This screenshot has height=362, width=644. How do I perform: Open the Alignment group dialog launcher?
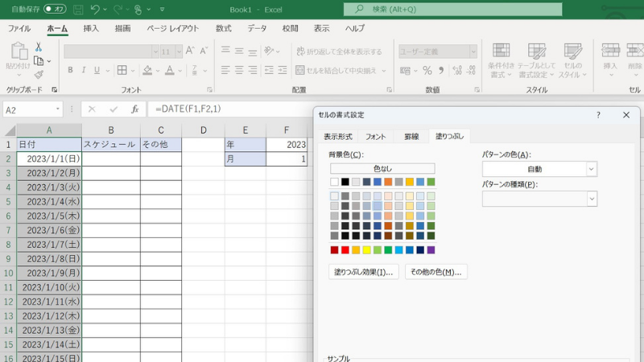[x=390, y=89]
